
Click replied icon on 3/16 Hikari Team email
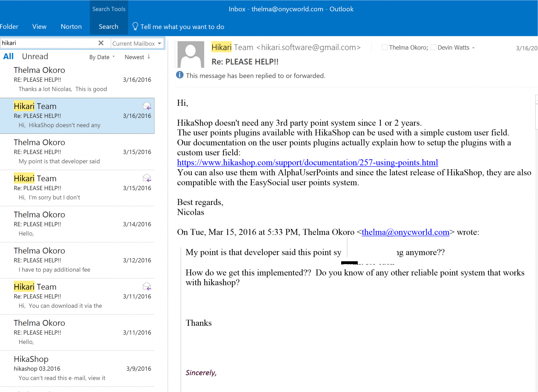click(x=147, y=106)
